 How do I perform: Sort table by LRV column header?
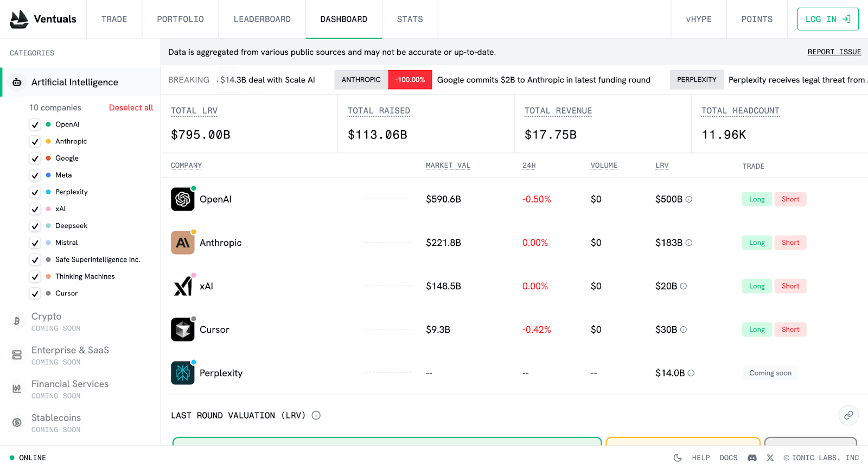(x=662, y=166)
